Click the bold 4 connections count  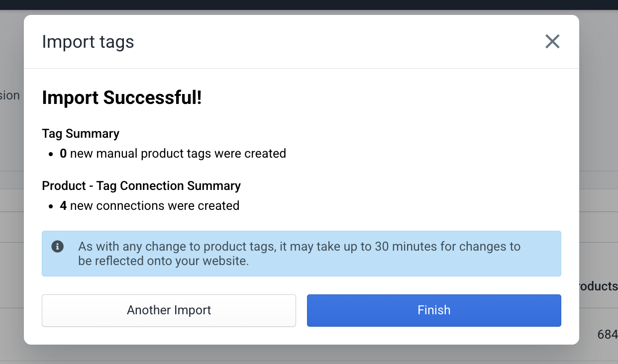tap(63, 206)
